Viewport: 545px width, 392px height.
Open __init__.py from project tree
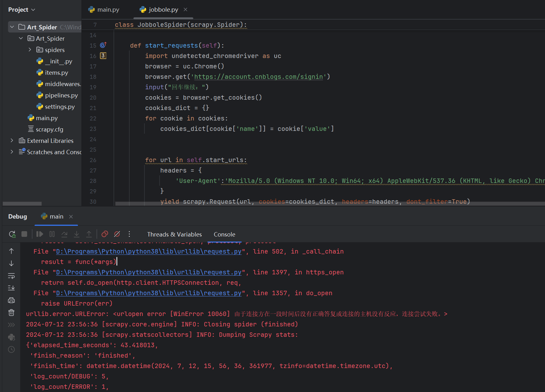coord(54,61)
